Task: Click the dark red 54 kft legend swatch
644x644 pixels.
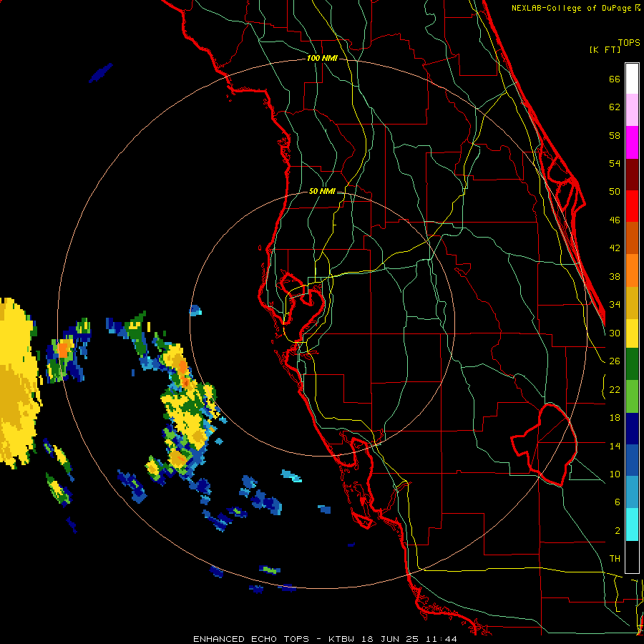Action: [x=632, y=175]
